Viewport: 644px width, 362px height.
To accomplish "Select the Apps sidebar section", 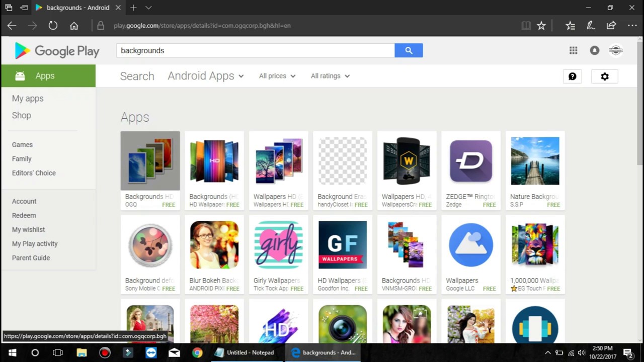I will [x=48, y=76].
